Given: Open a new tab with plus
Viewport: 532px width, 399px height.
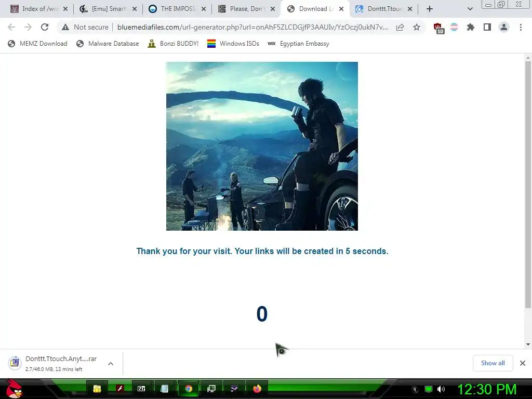Looking at the screenshot, I should 430,9.
